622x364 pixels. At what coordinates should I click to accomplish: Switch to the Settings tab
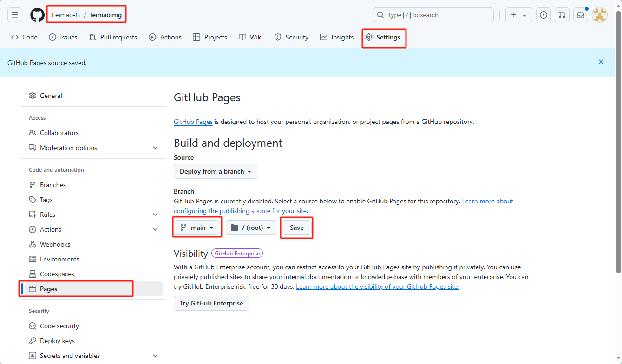(x=383, y=37)
